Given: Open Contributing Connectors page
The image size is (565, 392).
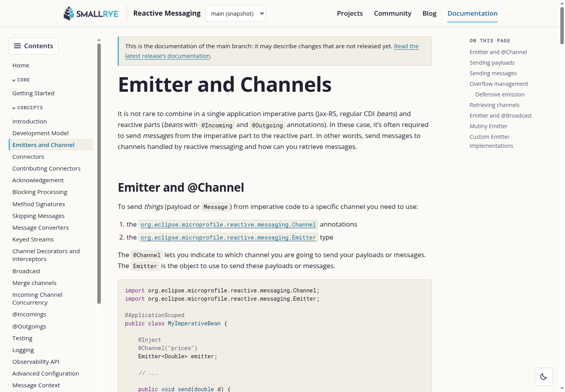Looking at the screenshot, I should (46, 169).
